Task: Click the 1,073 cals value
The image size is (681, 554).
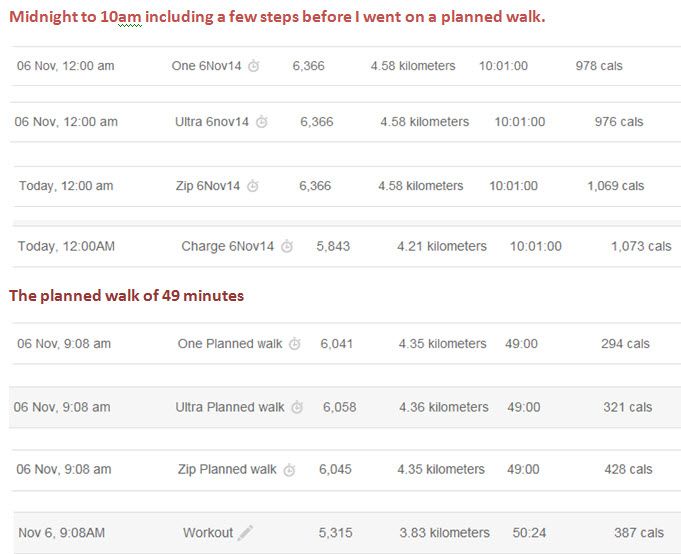Action: pyautogui.click(x=641, y=246)
